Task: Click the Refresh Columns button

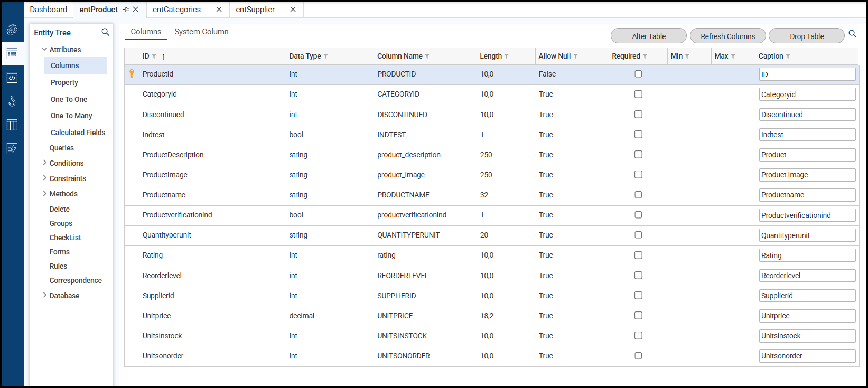Action: (727, 36)
